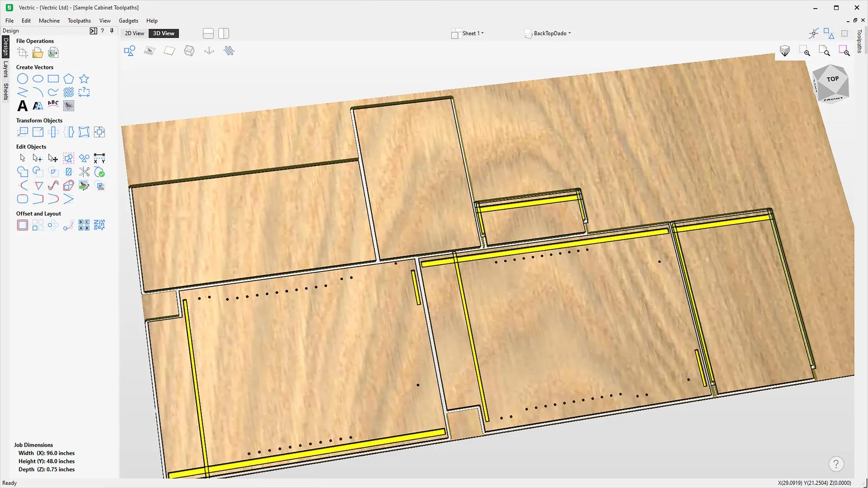Open the Toolpaths menu
Viewport: 868px width, 488px height.
[79, 20]
